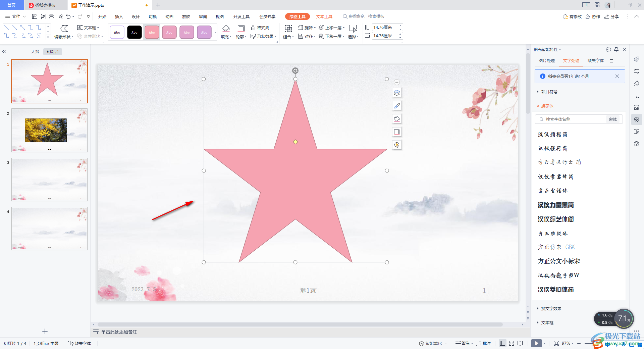Open the Edit Shape tool (编辑形状)
The image size is (644, 349).
[x=64, y=32]
